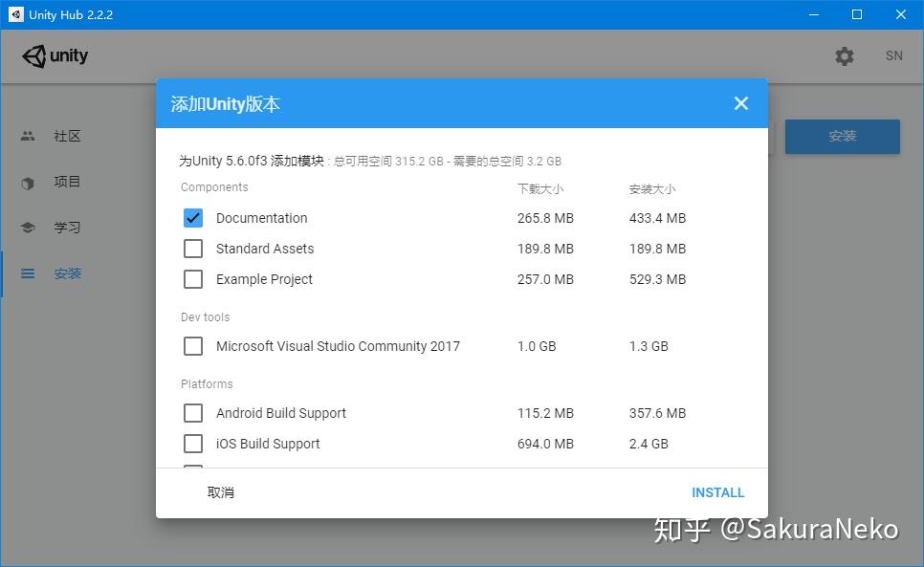Viewport: 924px width, 567px height.
Task: Select the 社区 sidebar icon
Action: [x=27, y=136]
